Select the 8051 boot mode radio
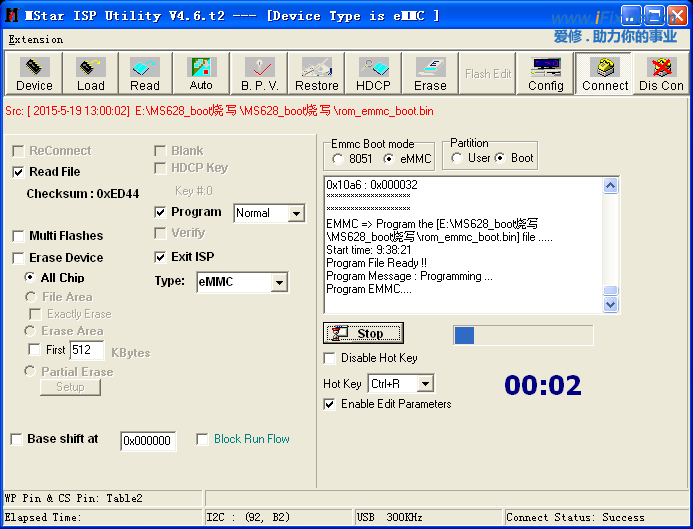 (x=337, y=159)
